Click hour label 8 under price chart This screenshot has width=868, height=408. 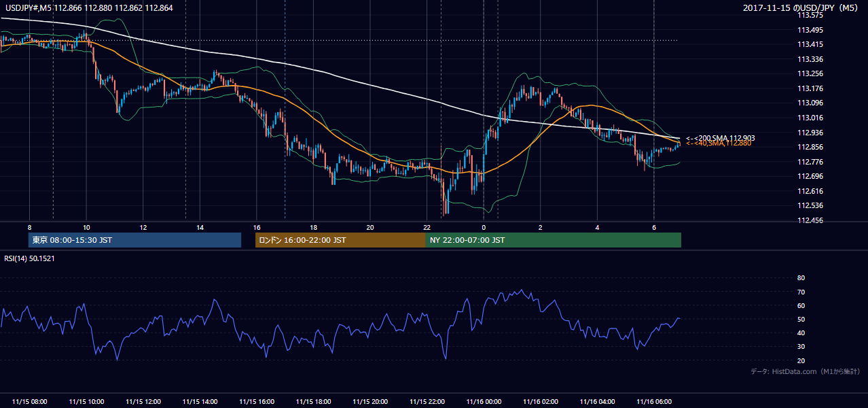pyautogui.click(x=29, y=227)
